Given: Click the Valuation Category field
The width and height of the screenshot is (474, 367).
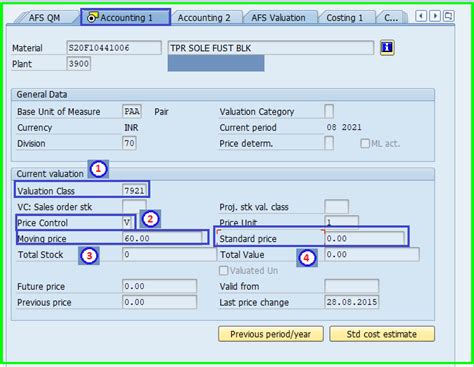Looking at the screenshot, I should pos(329,111).
